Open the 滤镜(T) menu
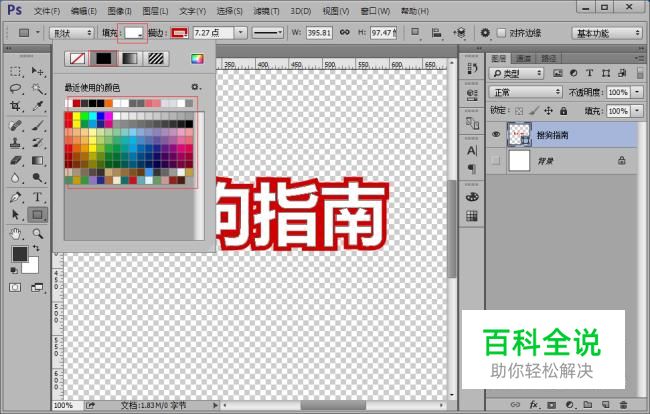The height and width of the screenshot is (414, 650). point(266,11)
